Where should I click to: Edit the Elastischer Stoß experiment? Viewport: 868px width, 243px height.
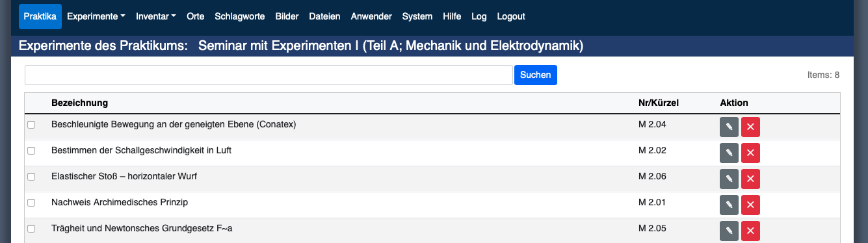pyautogui.click(x=729, y=179)
